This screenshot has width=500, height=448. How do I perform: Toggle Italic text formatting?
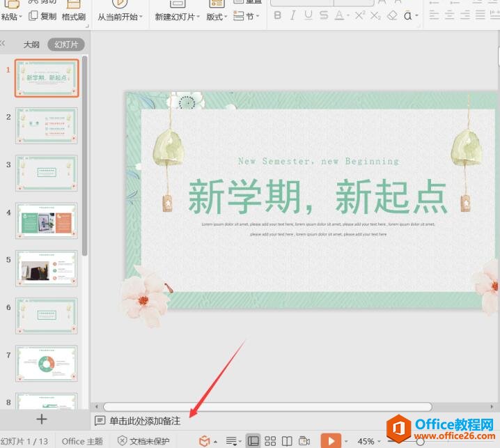coord(293,15)
